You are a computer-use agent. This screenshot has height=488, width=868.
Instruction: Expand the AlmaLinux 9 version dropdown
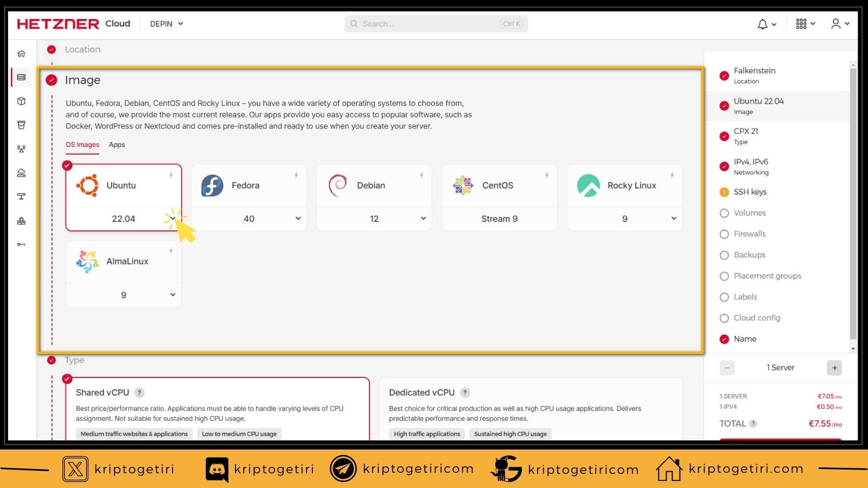tap(173, 295)
